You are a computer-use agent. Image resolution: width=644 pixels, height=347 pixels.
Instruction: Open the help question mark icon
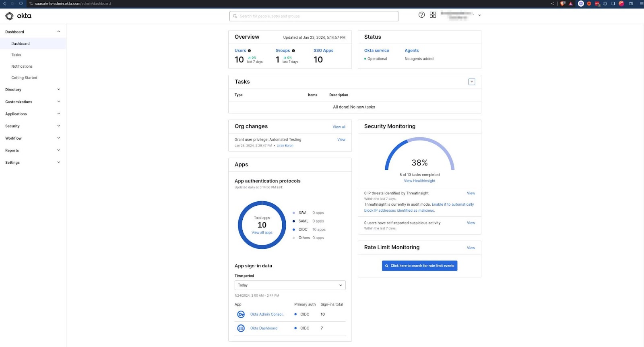421,15
